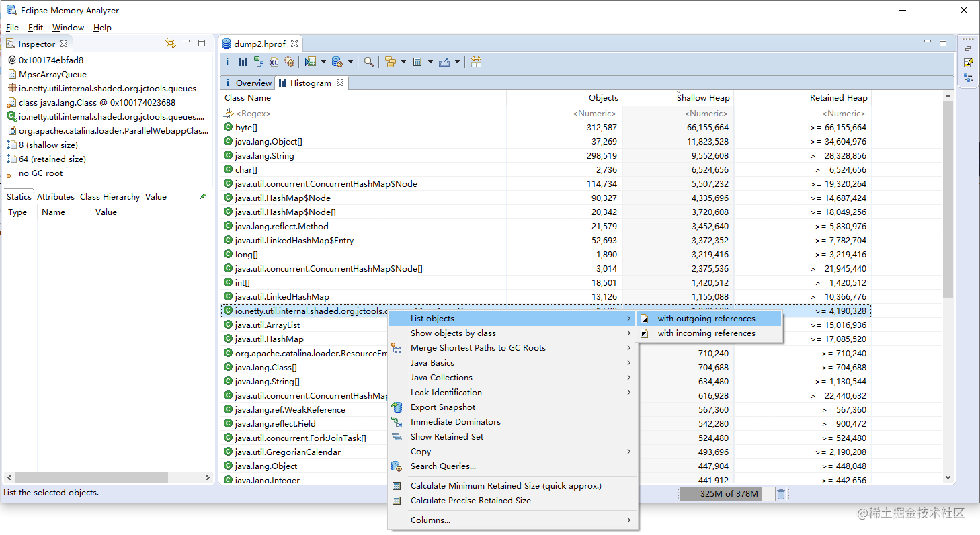Viewport: 980px width, 535px height.
Task: Open the OQL query editor icon
Action: (x=274, y=62)
